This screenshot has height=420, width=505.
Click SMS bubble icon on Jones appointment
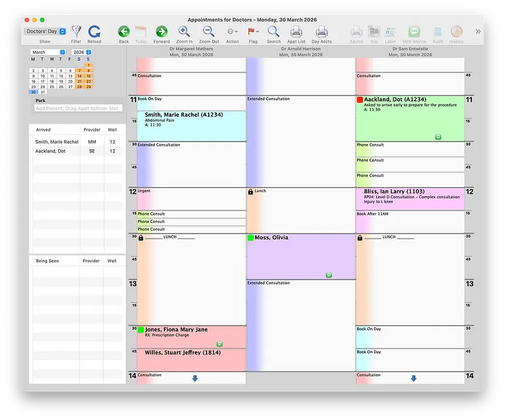[x=220, y=344]
